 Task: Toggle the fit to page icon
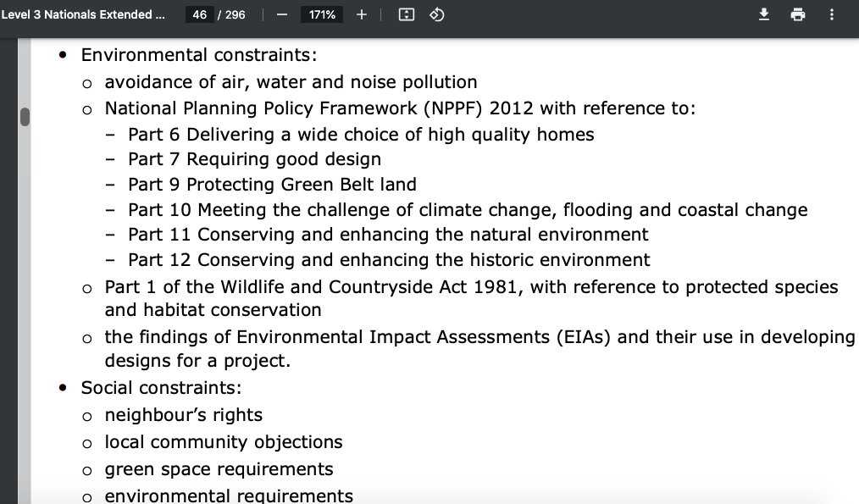click(x=407, y=14)
